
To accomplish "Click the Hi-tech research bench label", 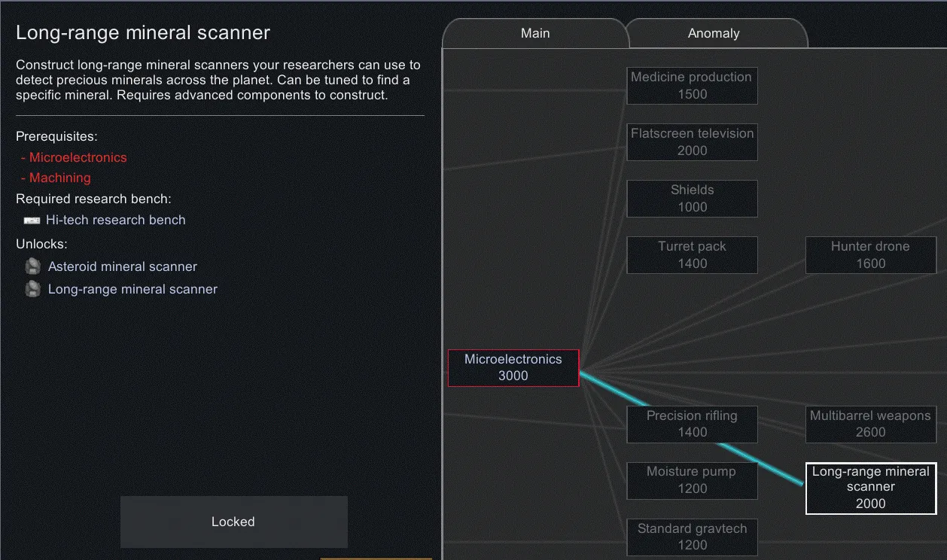I will point(115,220).
